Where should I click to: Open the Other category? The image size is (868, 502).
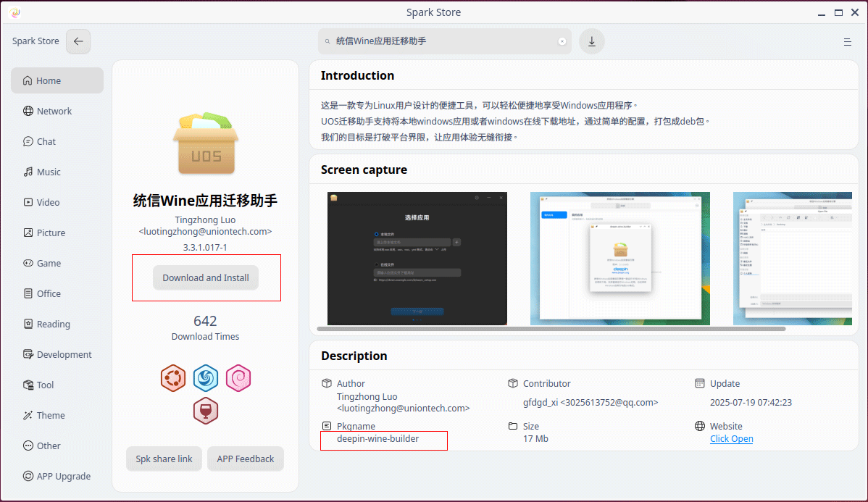[x=57, y=446]
